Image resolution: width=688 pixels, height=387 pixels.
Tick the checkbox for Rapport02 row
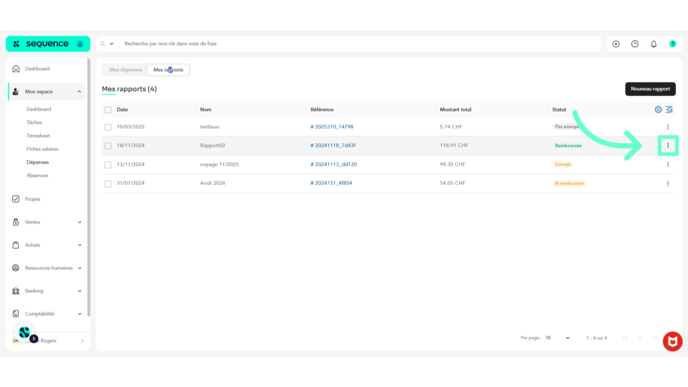[x=108, y=146]
